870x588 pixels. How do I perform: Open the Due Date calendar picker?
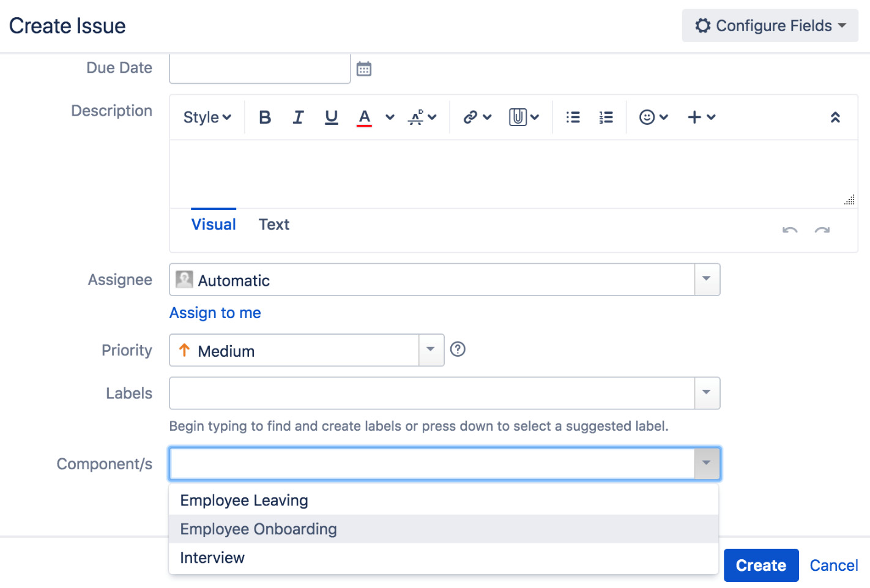click(365, 68)
